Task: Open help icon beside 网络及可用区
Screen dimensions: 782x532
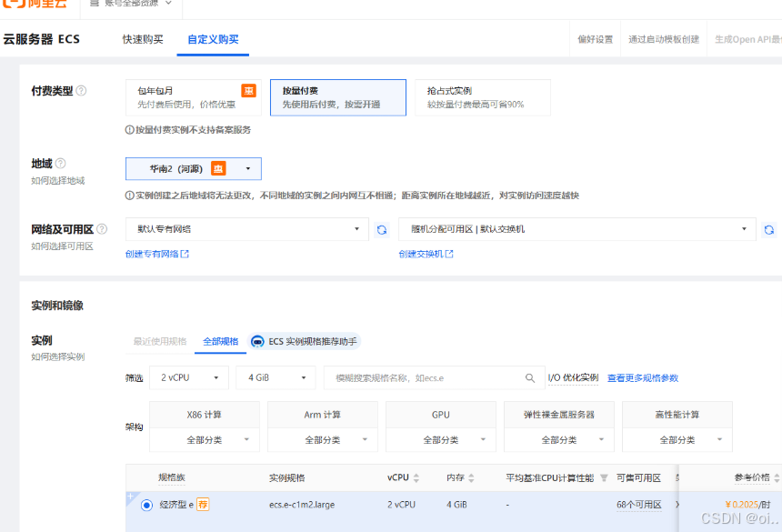Action: (102, 229)
